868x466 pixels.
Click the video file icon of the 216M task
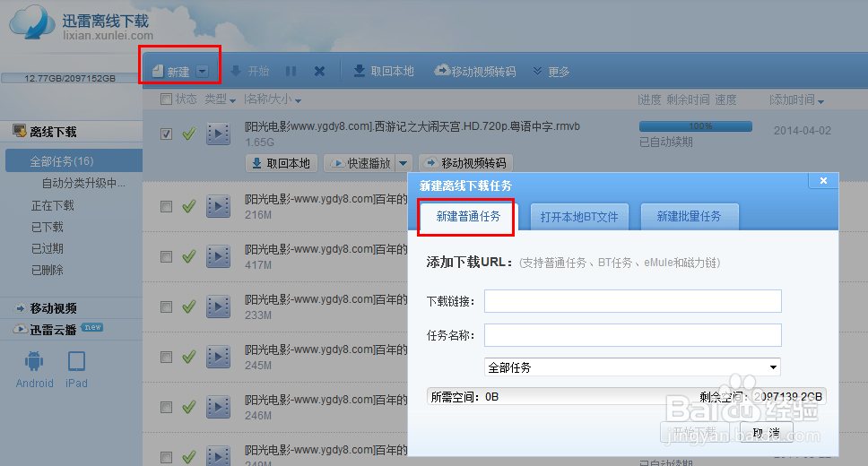(218, 206)
